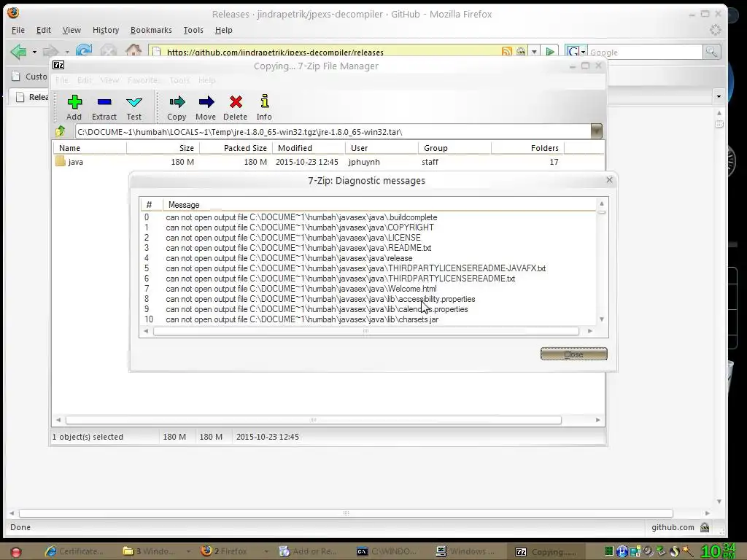Viewport: 747px width, 560px height.
Task: Open Firefox History menu
Action: (x=106, y=30)
